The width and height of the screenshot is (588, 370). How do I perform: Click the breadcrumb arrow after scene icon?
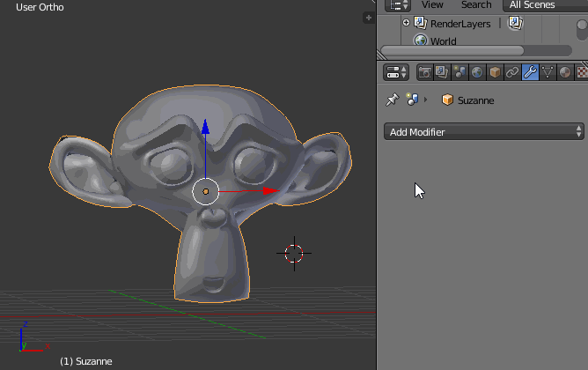426,100
